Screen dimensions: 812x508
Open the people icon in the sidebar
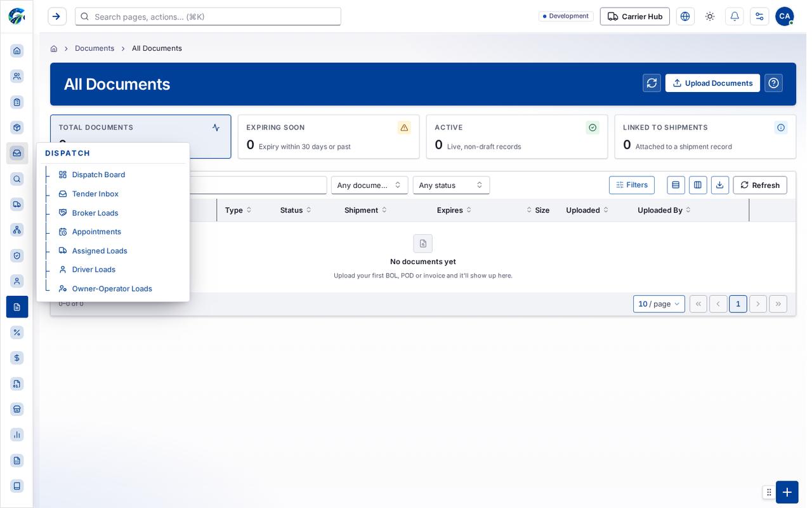point(17,76)
